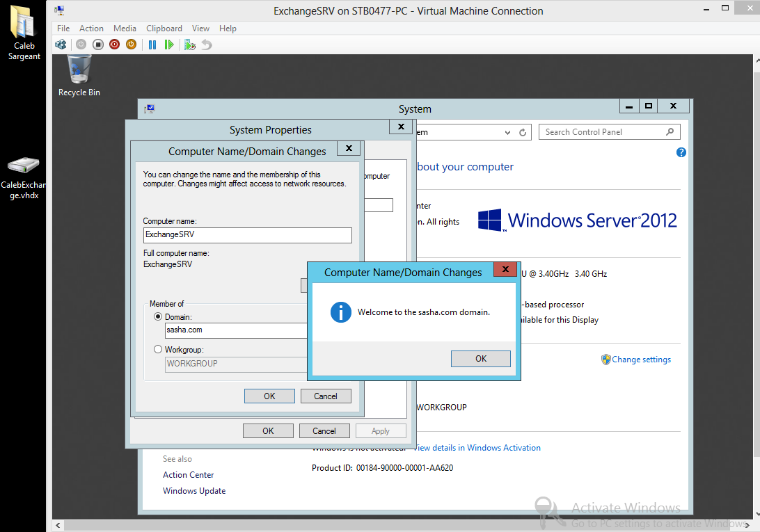
Task: Click the address bar refresh icon
Action: pos(523,132)
